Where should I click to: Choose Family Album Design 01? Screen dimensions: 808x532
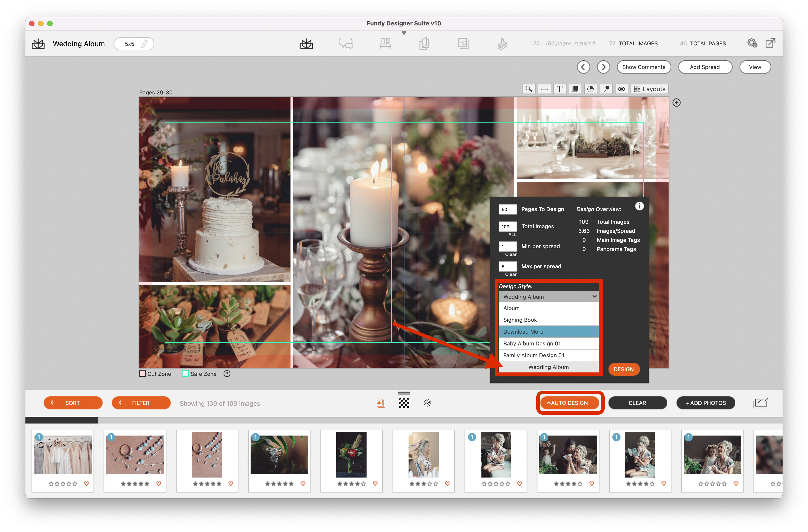(548, 355)
